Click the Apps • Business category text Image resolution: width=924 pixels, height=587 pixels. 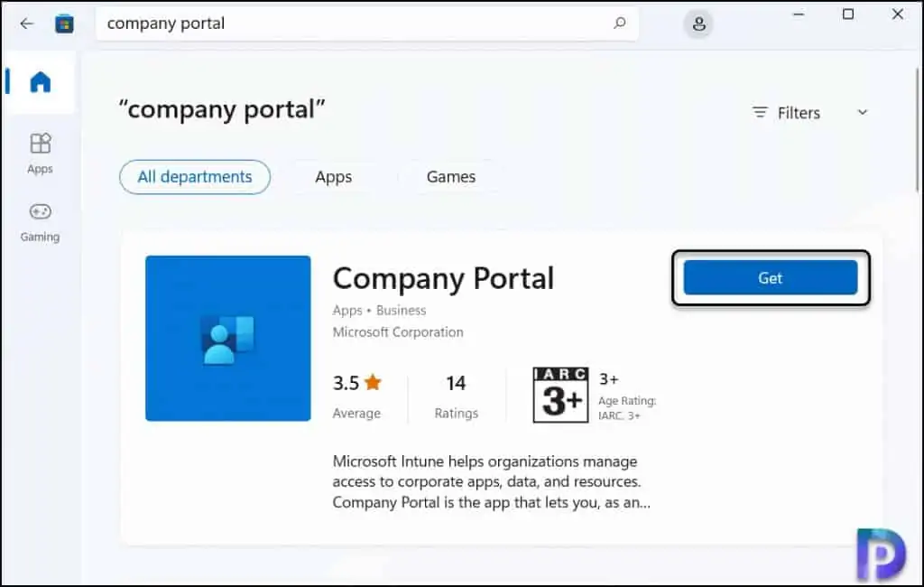coord(379,311)
